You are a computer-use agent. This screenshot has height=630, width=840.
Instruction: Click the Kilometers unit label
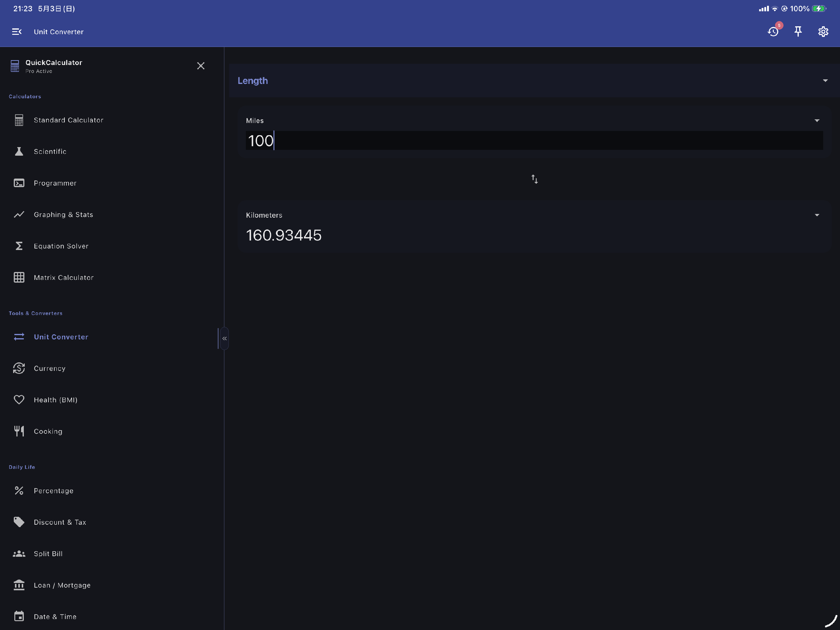click(264, 215)
